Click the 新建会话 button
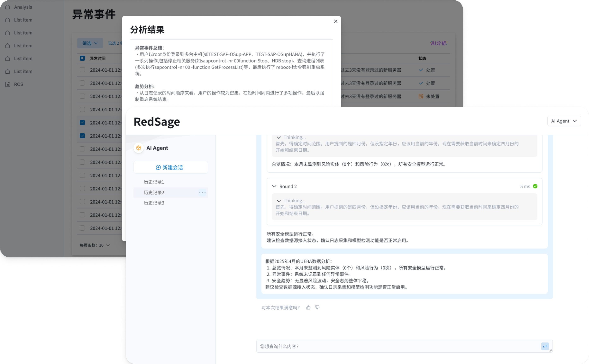The width and height of the screenshot is (589, 364). pyautogui.click(x=170, y=167)
